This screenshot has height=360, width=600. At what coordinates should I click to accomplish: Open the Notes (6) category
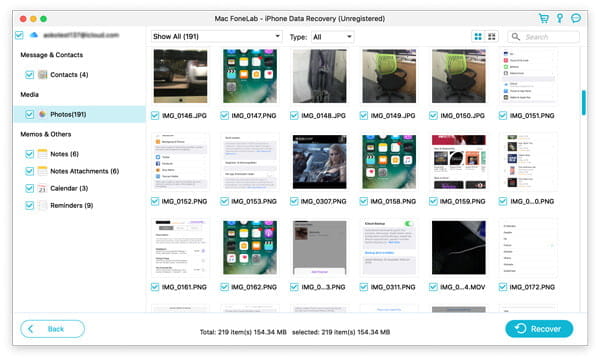pyautogui.click(x=64, y=154)
